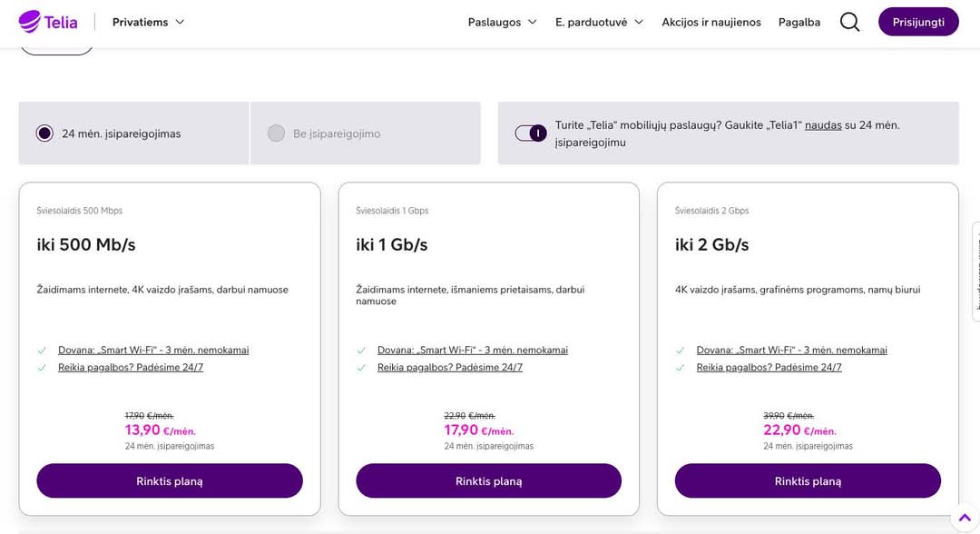
Task: Choose the 2 Gb/s plan with Rinktis planą
Action: pyautogui.click(x=808, y=481)
